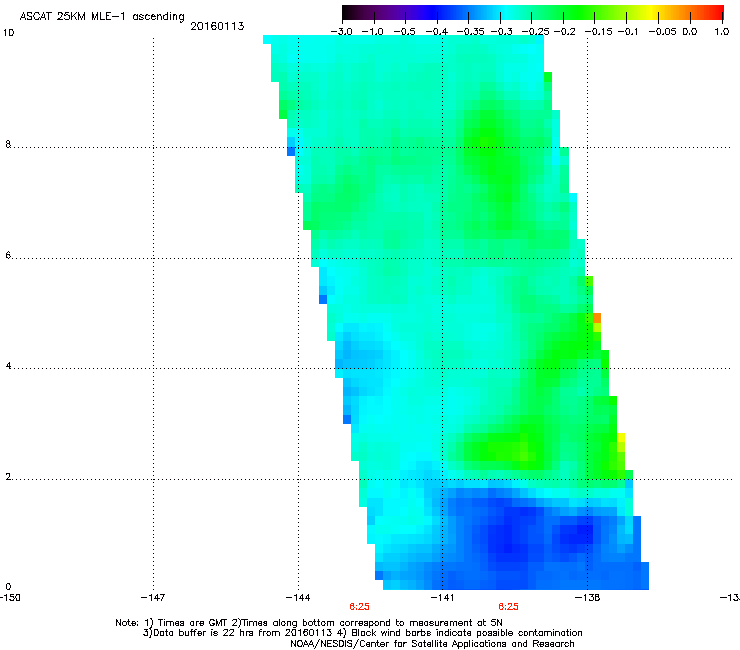Click the latitude axis label 0
This screenshot has height=650, width=740.
(x=8, y=587)
